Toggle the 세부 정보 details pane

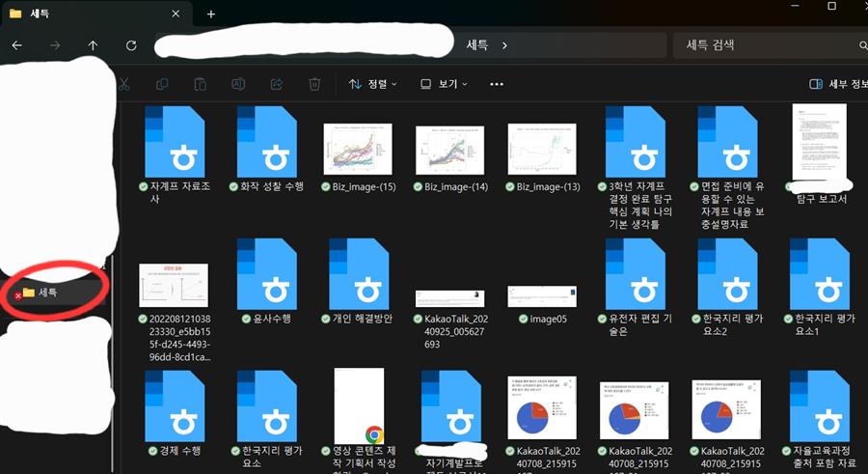(x=837, y=84)
